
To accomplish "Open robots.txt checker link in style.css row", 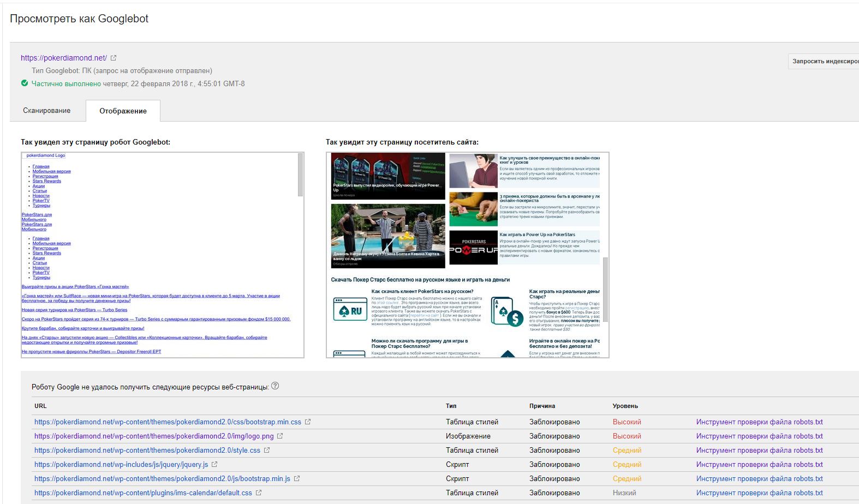I will coord(759,450).
